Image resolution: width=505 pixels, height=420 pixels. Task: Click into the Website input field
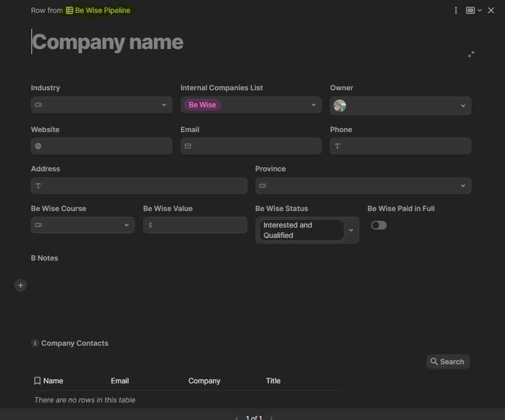[102, 146]
